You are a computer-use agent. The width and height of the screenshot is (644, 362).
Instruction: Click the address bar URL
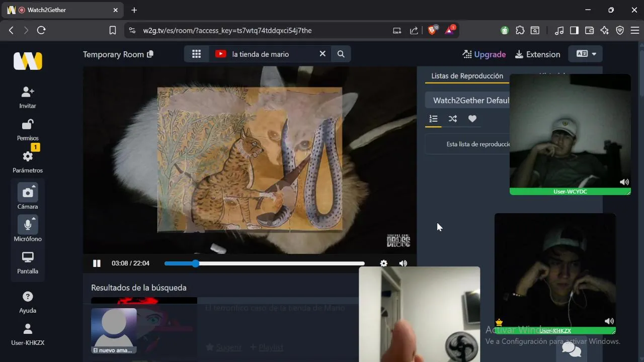[x=227, y=30]
